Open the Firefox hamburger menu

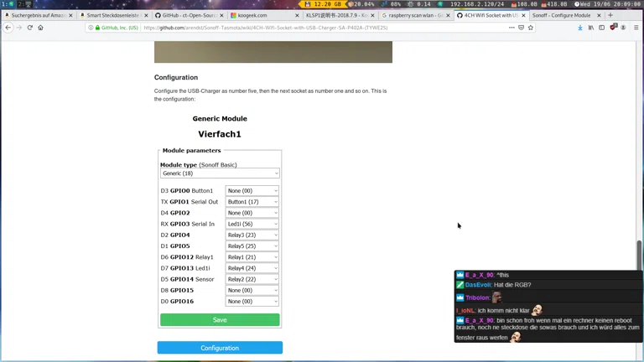[636, 28]
